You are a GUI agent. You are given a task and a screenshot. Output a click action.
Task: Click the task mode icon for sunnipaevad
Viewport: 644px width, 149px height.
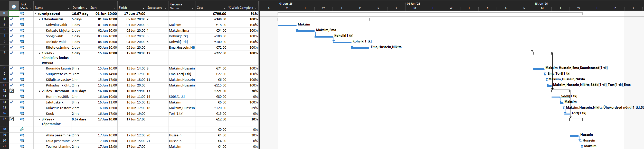coord(22,14)
